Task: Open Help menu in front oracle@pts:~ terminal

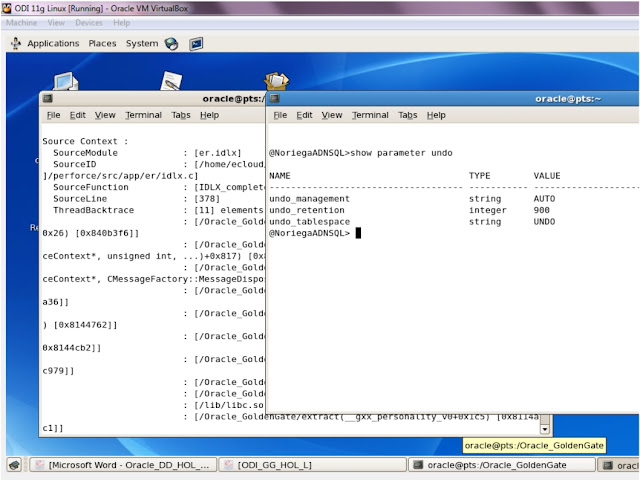Action: (x=436, y=115)
